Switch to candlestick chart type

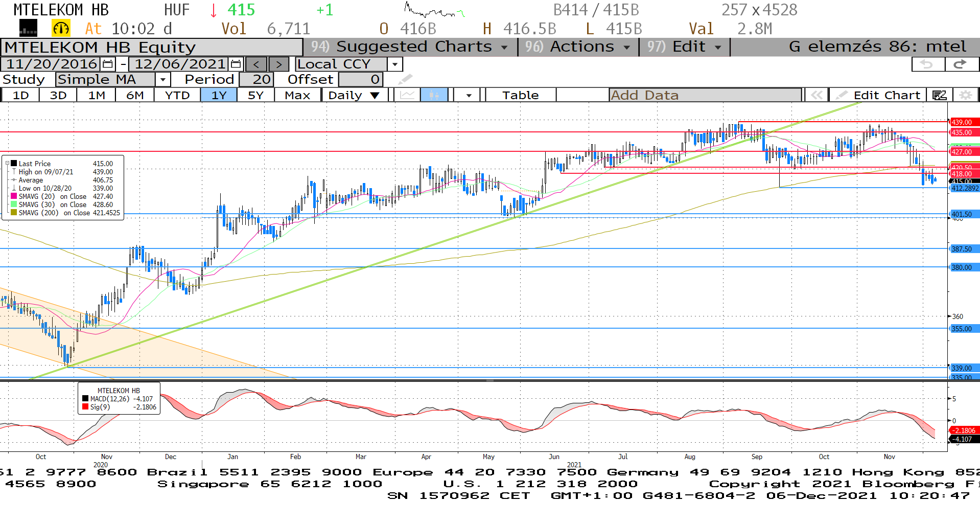[x=434, y=95]
